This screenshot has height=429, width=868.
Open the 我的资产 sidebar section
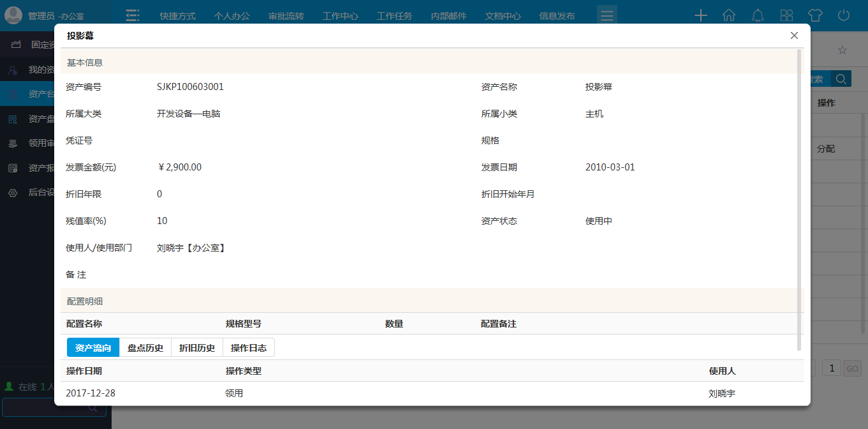15,69
